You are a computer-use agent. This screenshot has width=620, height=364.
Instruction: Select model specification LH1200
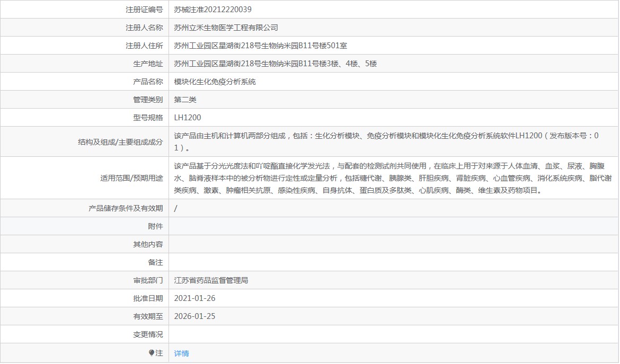pos(188,118)
